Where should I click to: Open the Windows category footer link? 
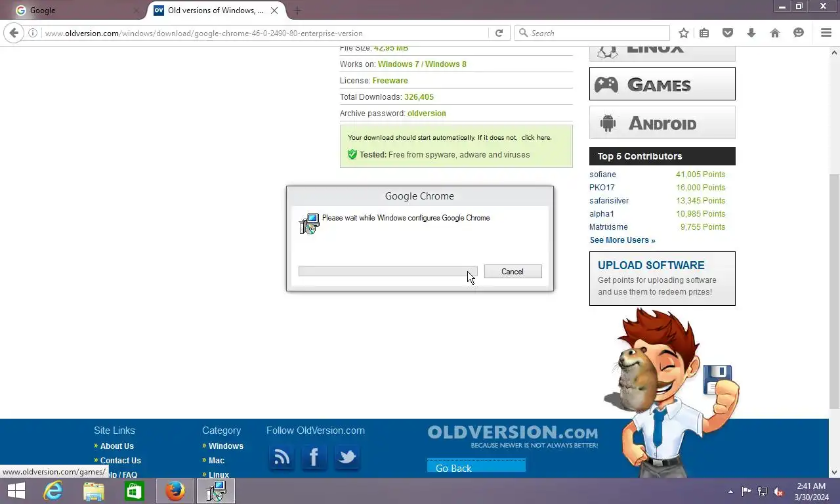click(226, 446)
